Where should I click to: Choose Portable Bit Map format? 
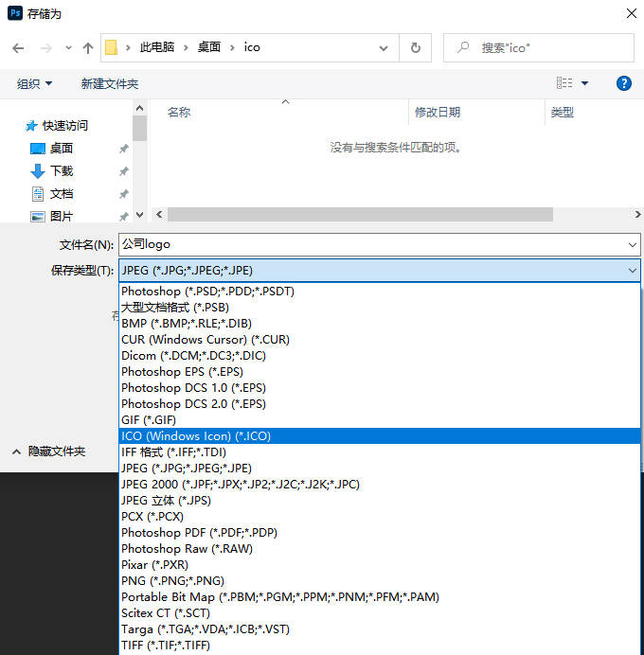pos(380,597)
